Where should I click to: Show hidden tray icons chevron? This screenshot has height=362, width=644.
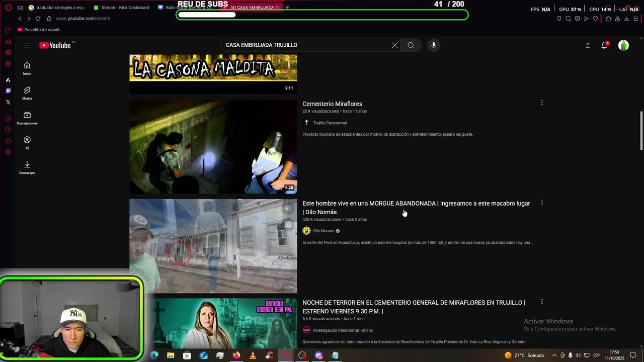click(554, 355)
